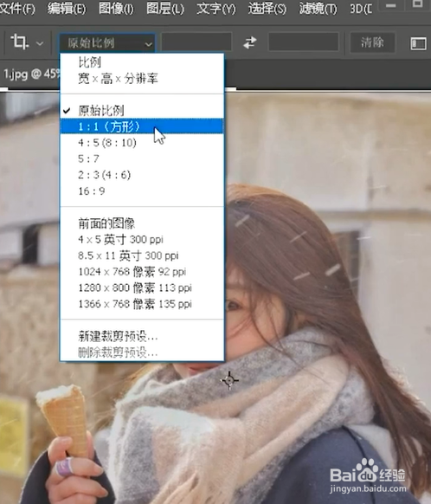431x504 pixels.
Task: Pick 4 x 5 英寸 300 ppi preset
Action: point(142,239)
